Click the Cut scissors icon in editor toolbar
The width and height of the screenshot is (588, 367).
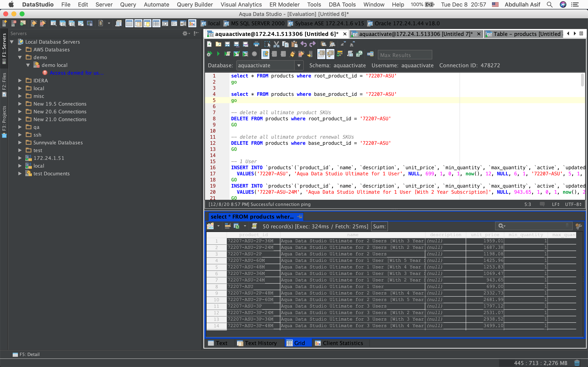click(276, 44)
